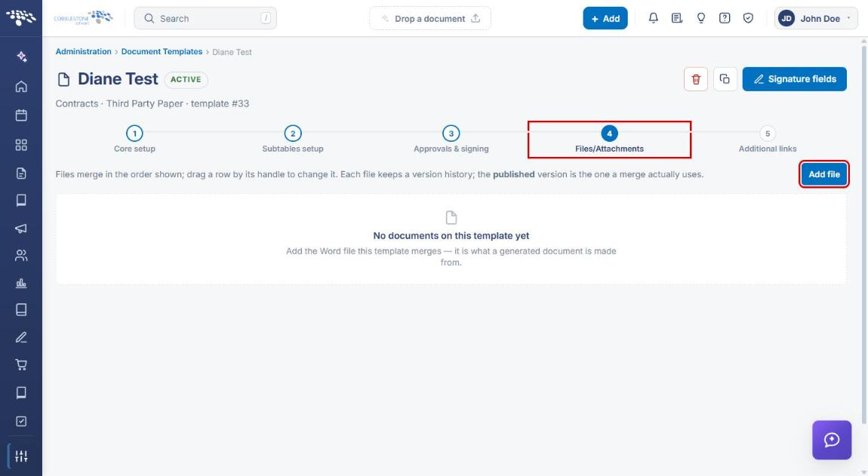Click the Diane Test template title

click(118, 79)
